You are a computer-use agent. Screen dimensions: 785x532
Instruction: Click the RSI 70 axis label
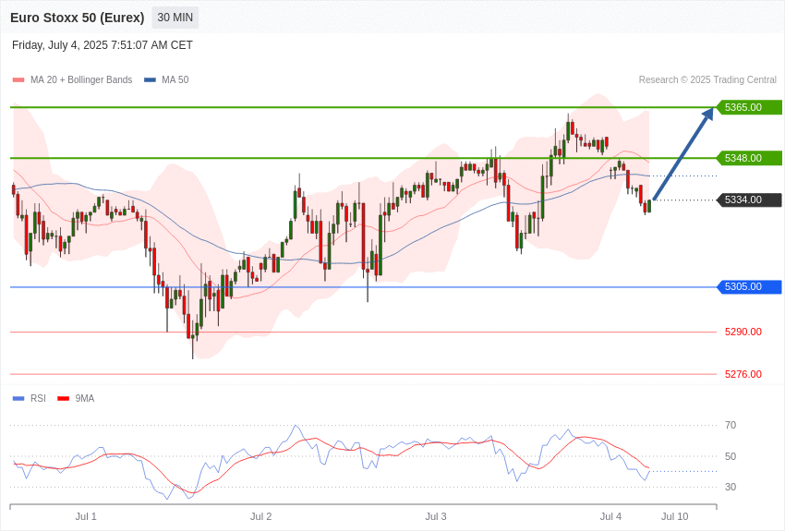(x=731, y=425)
